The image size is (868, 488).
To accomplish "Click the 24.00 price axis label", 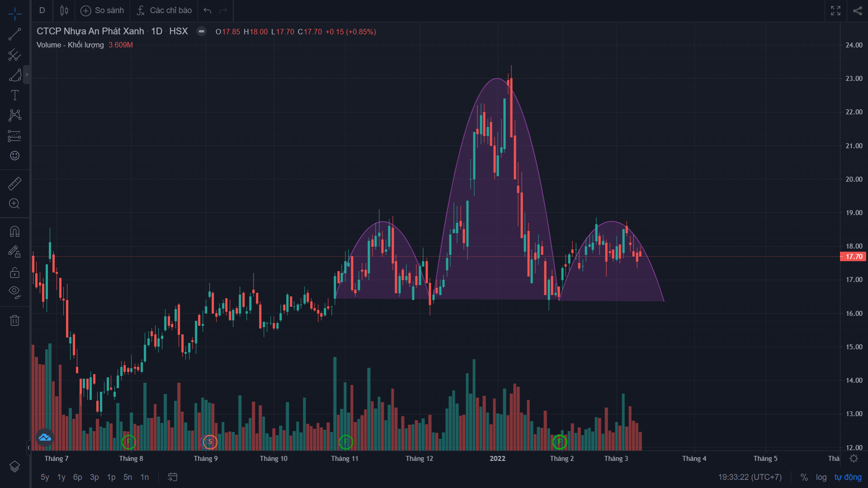I will pos(854,45).
